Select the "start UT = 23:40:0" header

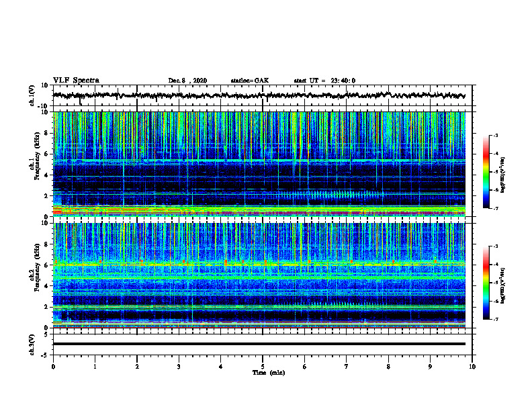[x=324, y=81]
